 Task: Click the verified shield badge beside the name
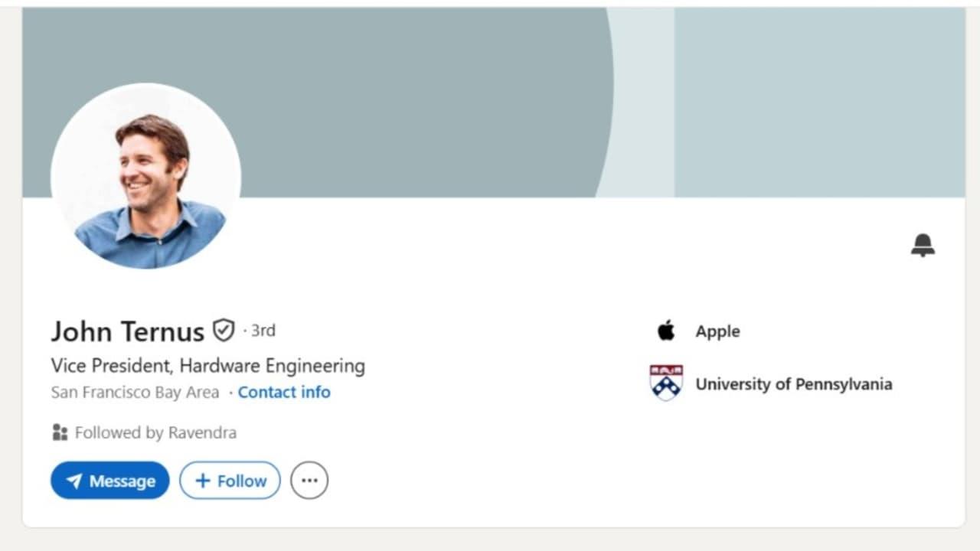coord(223,330)
